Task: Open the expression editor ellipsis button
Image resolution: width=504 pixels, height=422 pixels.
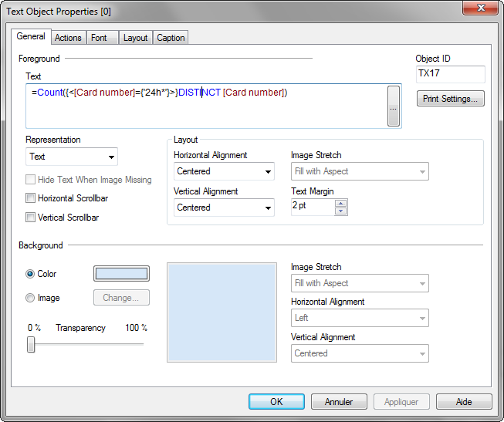Action: tap(394, 106)
